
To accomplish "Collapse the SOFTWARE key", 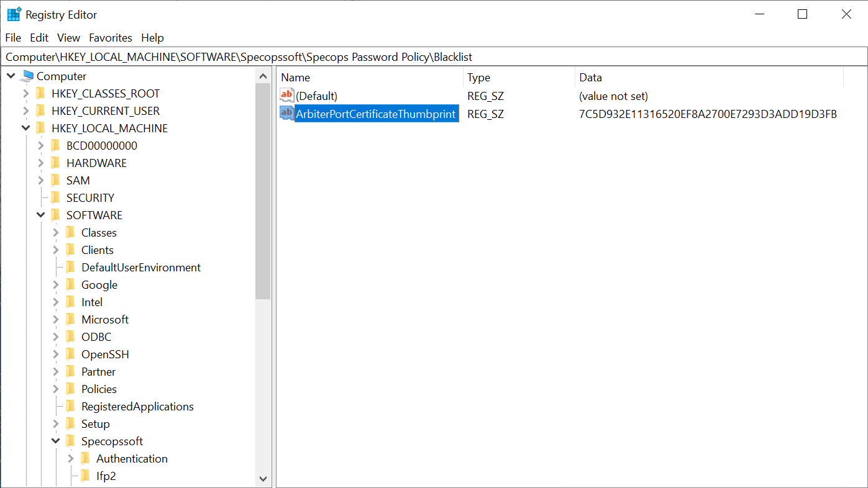I will tap(40, 215).
